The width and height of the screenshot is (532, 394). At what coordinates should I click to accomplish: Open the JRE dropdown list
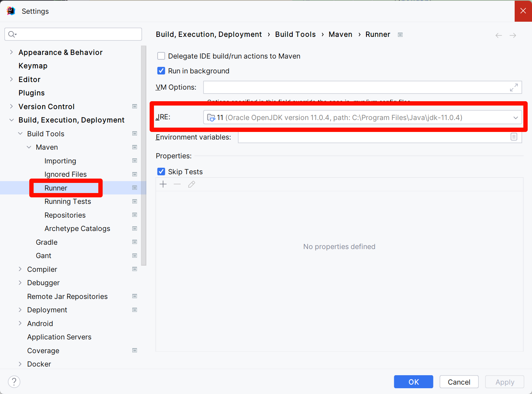tap(516, 117)
